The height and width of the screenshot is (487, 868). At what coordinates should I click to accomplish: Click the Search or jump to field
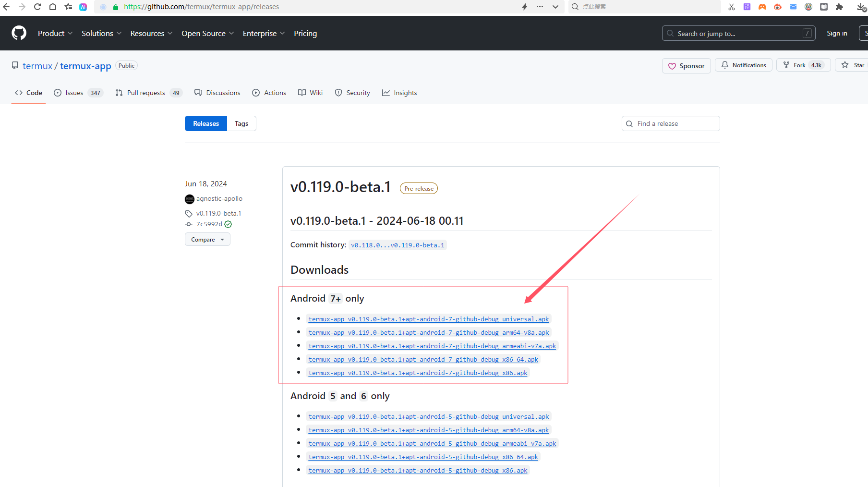point(738,33)
